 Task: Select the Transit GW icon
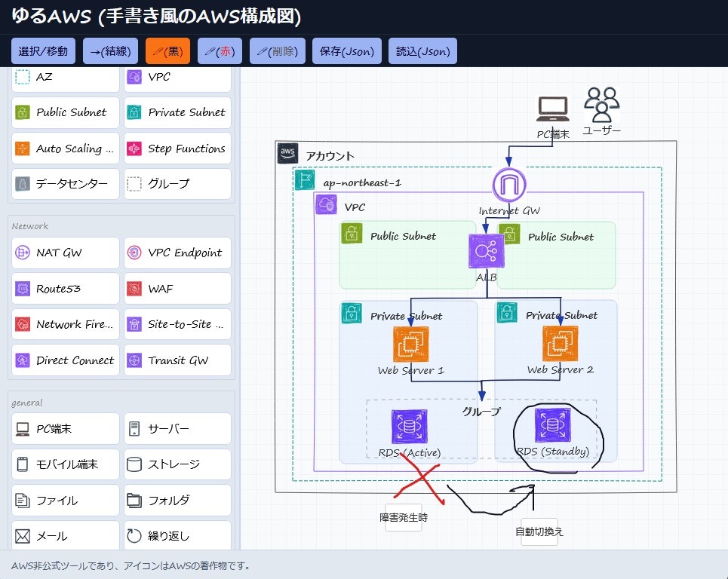tap(177, 360)
